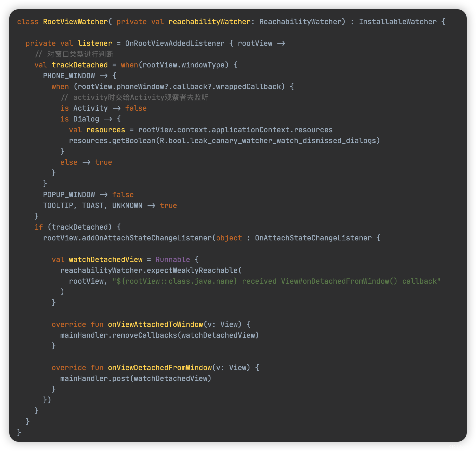Screen dimensions: 476x451
Task: Click mainHandler.removeCallbacks line
Action: pyautogui.click(x=159, y=335)
